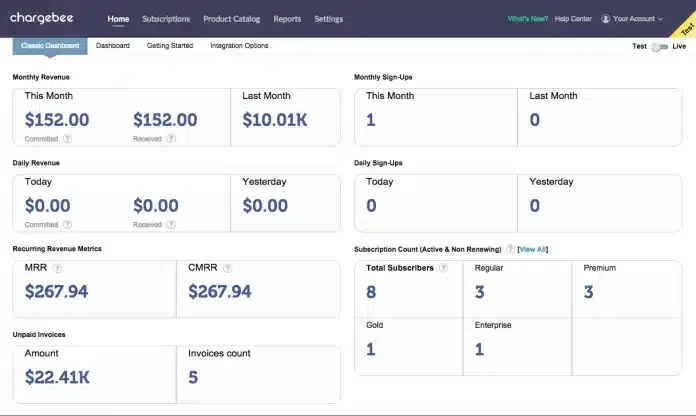Expand the Your Account dropdown

tap(638, 19)
